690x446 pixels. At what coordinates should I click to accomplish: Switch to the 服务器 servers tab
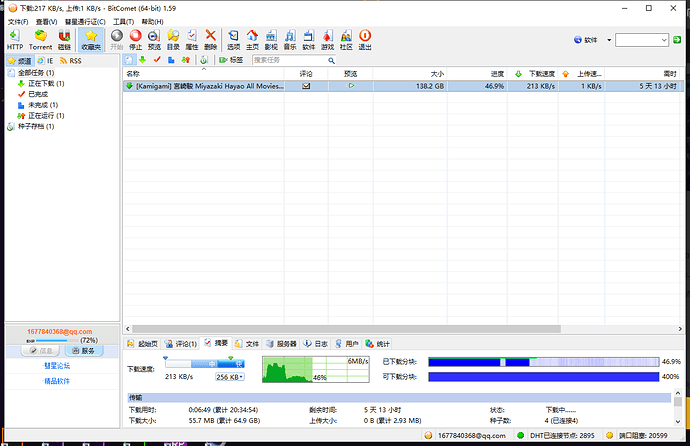(x=281, y=344)
